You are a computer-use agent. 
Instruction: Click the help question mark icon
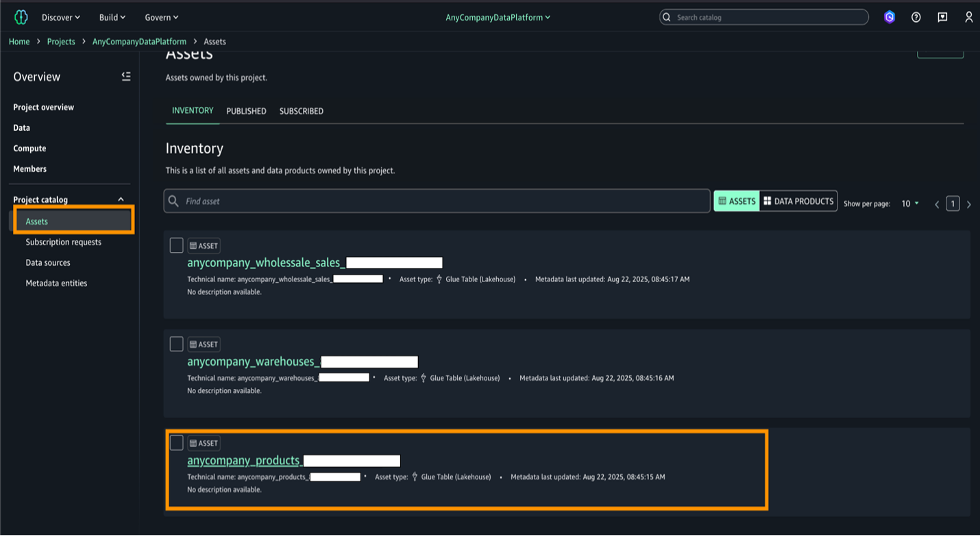916,17
